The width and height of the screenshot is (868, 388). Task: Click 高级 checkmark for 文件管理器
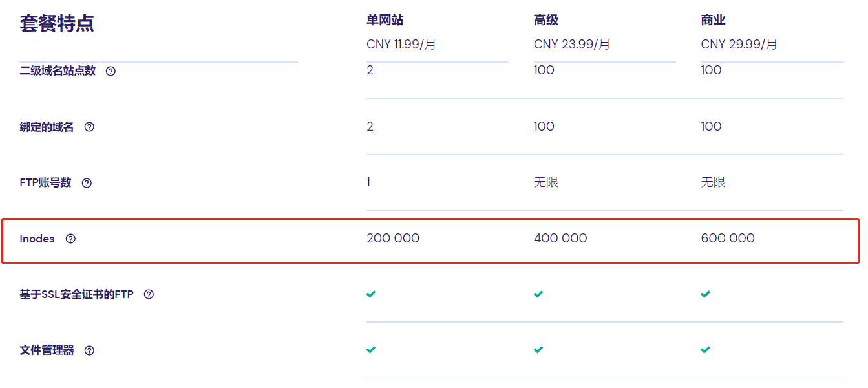tap(538, 350)
